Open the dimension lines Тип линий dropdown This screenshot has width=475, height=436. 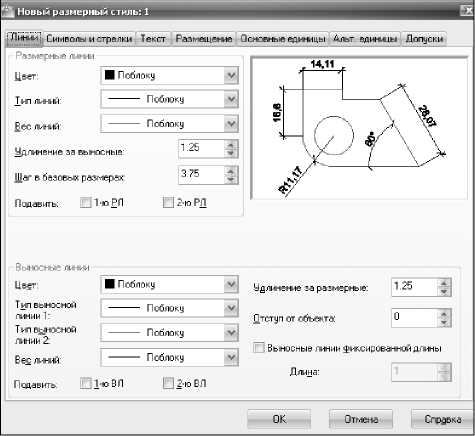pyautogui.click(x=169, y=99)
